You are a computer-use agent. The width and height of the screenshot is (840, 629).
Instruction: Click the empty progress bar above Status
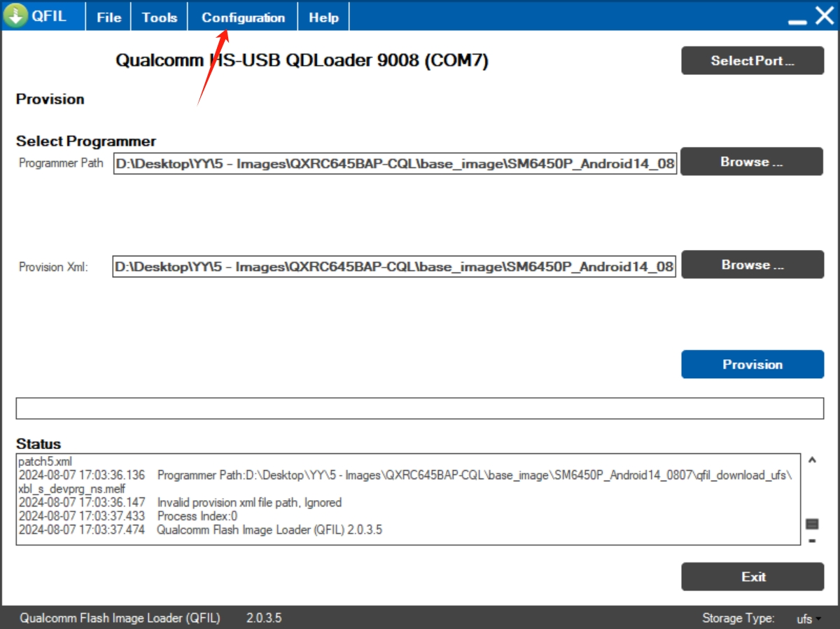[419, 408]
